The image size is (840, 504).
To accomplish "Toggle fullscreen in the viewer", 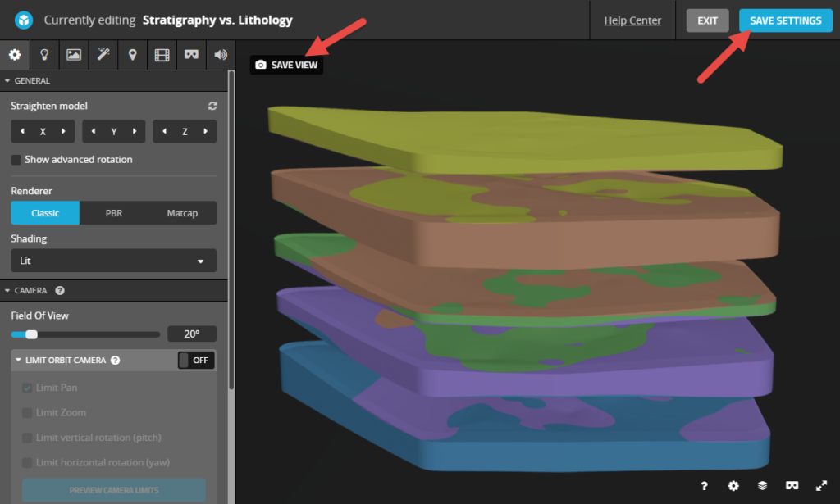I will click(821, 485).
